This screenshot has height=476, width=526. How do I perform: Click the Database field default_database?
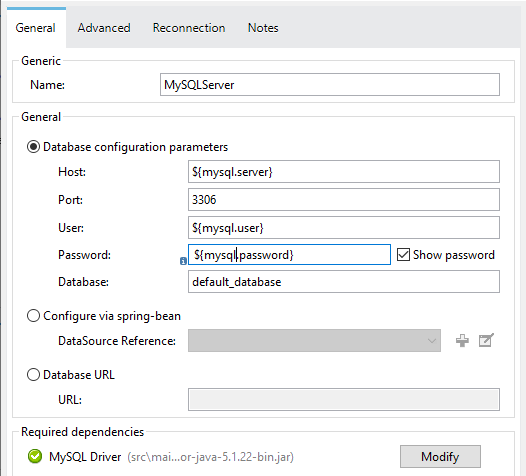tap(344, 282)
